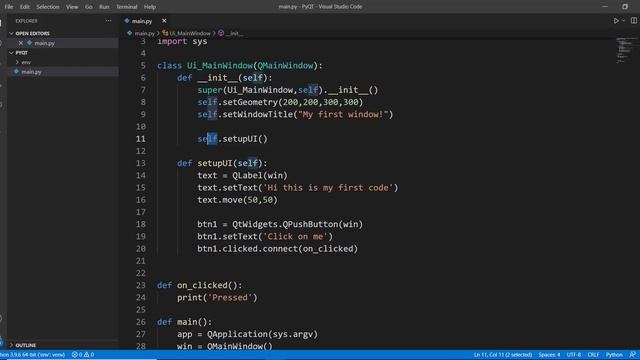The image size is (640, 360).
Task: Open the run options dropdown arrow
Action: 623,20
